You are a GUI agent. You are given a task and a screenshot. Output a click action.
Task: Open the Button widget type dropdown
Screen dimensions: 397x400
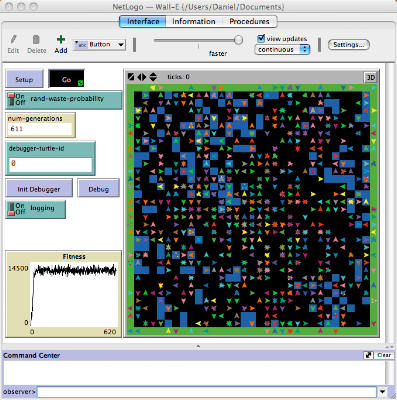[x=99, y=45]
